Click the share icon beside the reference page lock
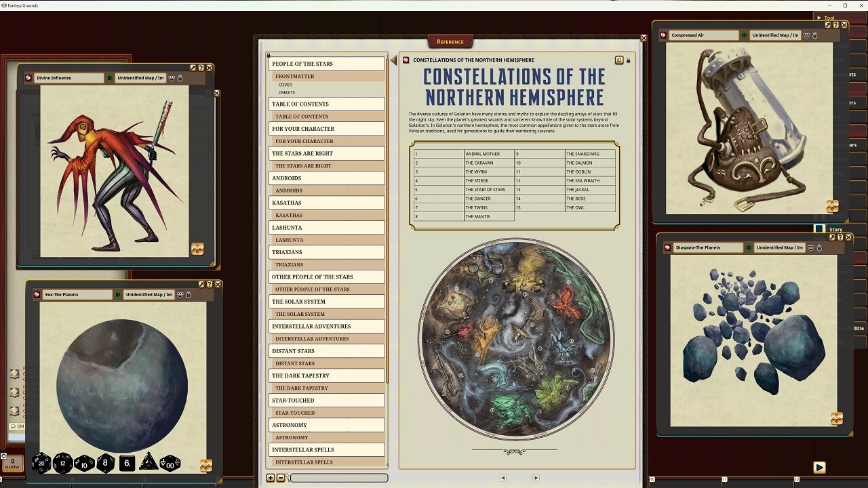 coord(619,60)
